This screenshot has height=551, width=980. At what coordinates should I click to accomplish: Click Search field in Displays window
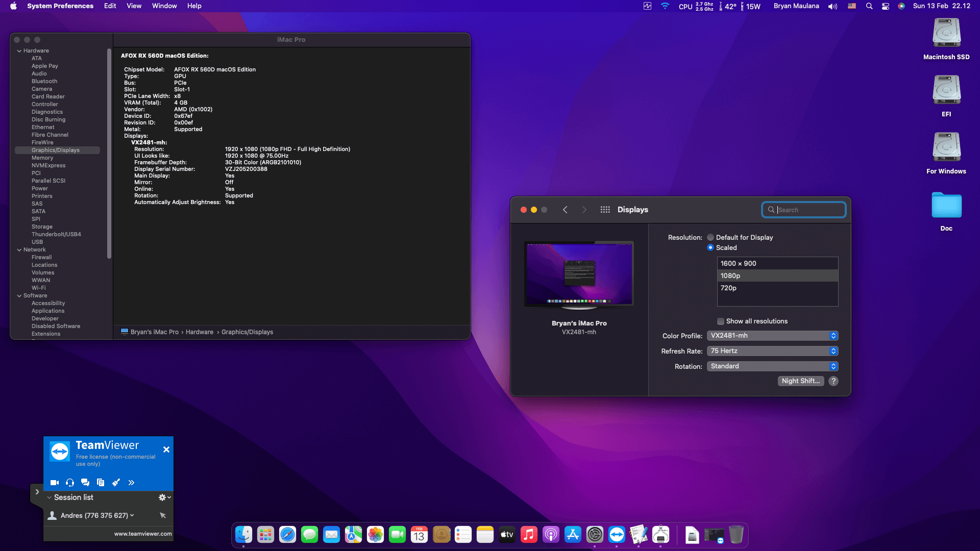pyautogui.click(x=804, y=210)
